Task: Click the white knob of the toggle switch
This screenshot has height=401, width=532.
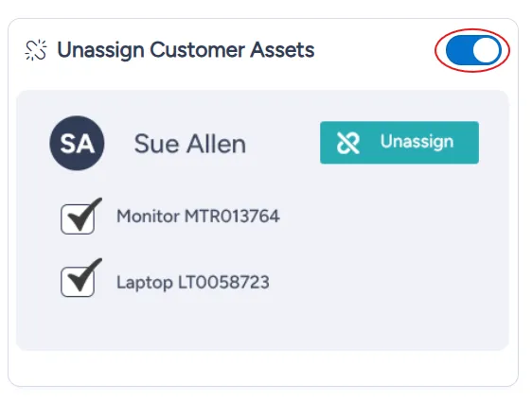Action: (487, 50)
